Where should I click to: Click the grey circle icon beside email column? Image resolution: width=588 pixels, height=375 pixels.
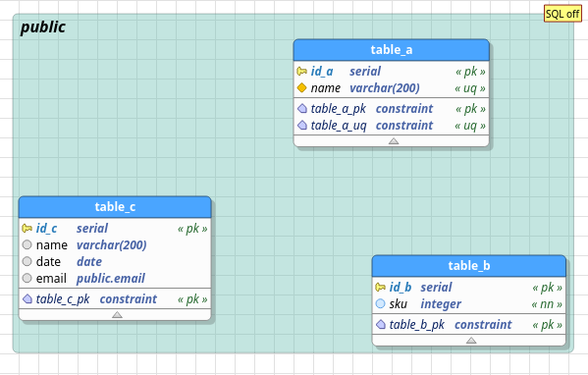pos(27,278)
